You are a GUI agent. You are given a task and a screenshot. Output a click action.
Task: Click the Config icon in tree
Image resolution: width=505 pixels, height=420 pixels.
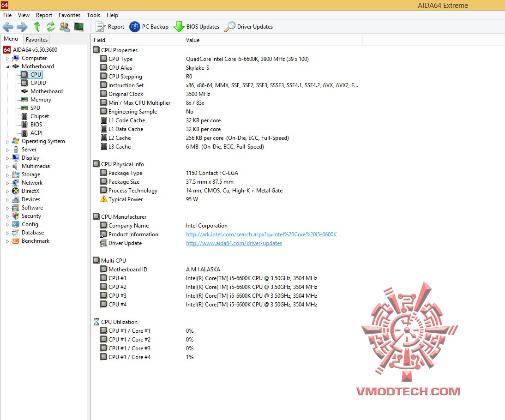(15, 224)
